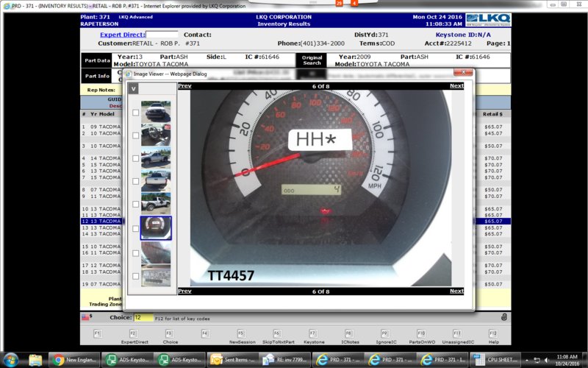Open ICNotes with the F8 icon
The width and height of the screenshot is (588, 368).
pos(349,333)
